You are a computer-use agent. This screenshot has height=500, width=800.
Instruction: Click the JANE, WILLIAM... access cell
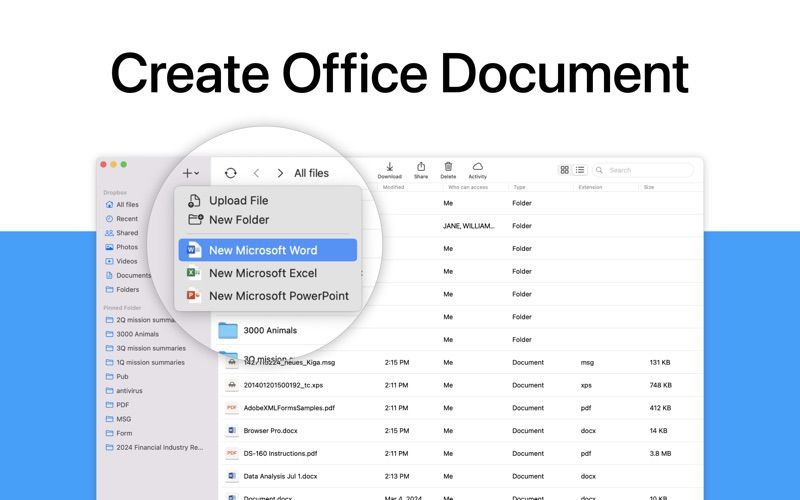pos(468,226)
